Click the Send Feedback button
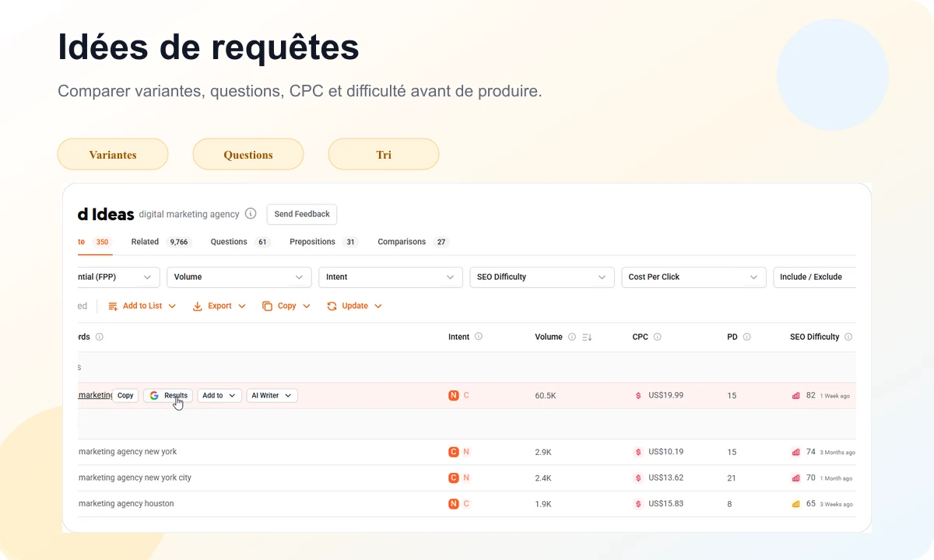Image resolution: width=934 pixels, height=560 pixels. 302,214
